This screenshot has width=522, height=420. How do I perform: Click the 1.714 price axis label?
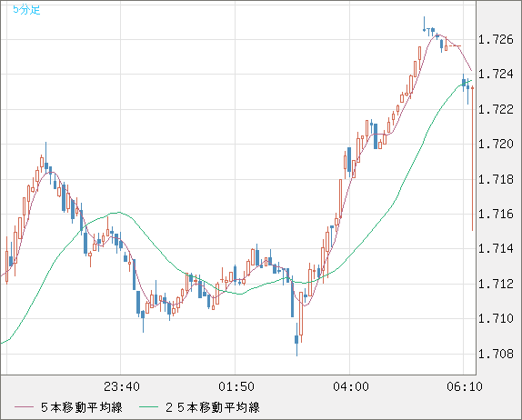click(496, 248)
